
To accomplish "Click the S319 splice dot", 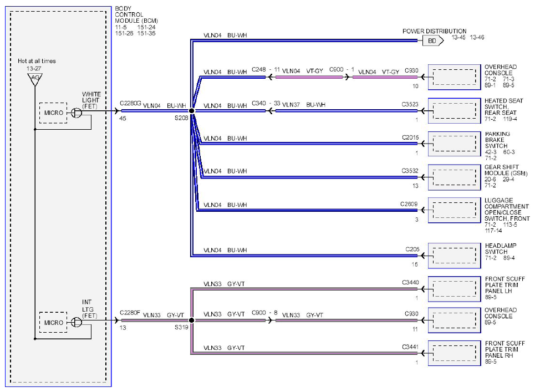I will 192,320.
